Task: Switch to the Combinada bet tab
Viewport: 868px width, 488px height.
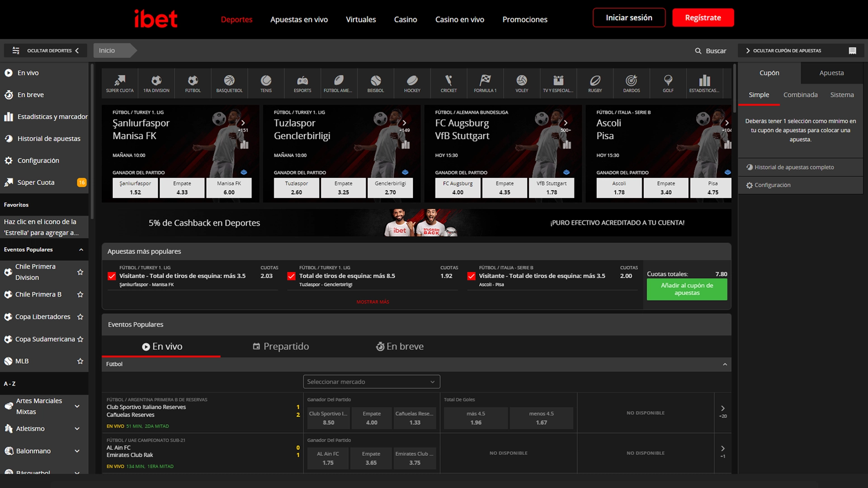Action: (x=800, y=95)
